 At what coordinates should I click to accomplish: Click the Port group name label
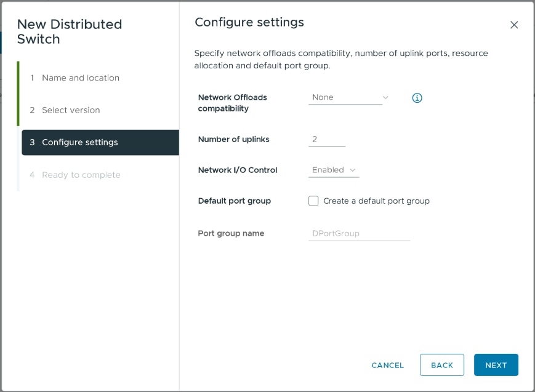(x=231, y=233)
